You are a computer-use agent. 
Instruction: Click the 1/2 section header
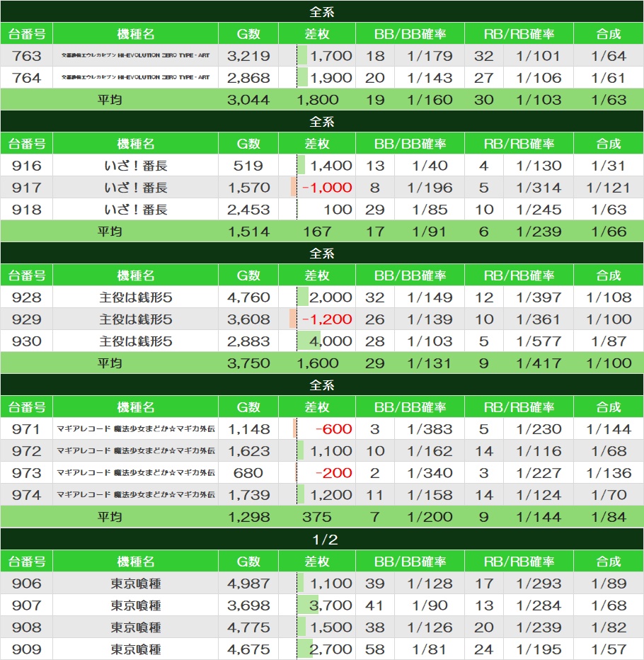tap(322, 539)
